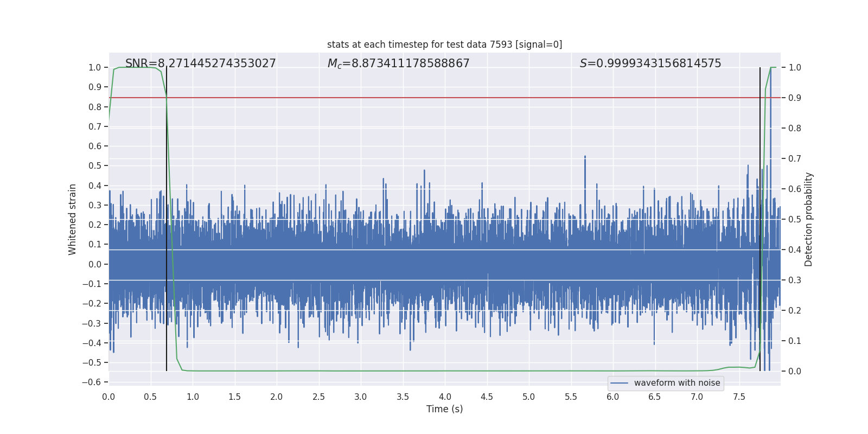Click the right axis tick label 0.1
This screenshot has height=434, width=868.
point(795,341)
